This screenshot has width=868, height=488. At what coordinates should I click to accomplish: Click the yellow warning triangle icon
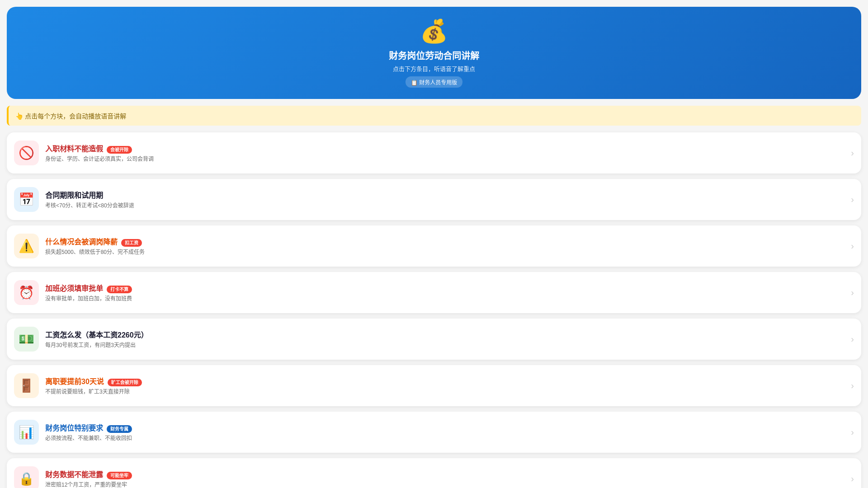[26, 246]
